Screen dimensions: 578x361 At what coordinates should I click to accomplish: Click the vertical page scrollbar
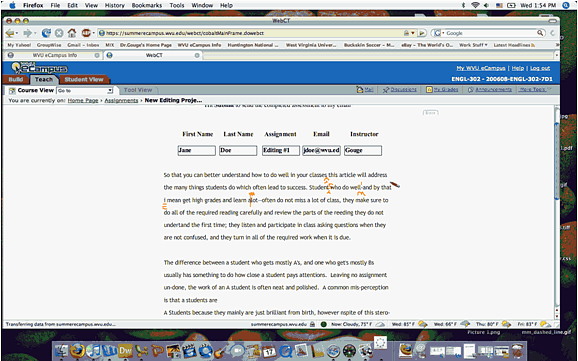(x=557, y=213)
